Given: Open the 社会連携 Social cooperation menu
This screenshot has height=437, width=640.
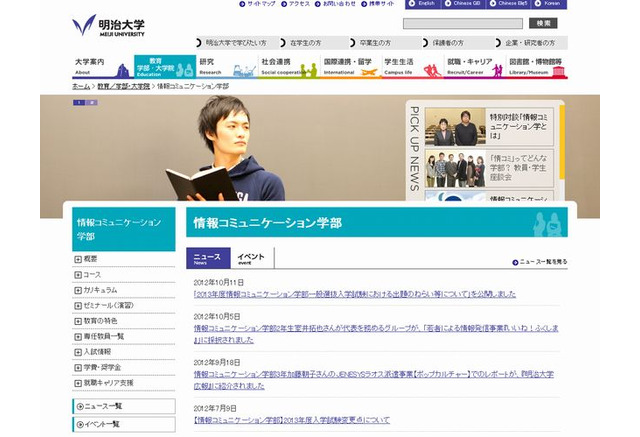Looking at the screenshot, I should 289,67.
